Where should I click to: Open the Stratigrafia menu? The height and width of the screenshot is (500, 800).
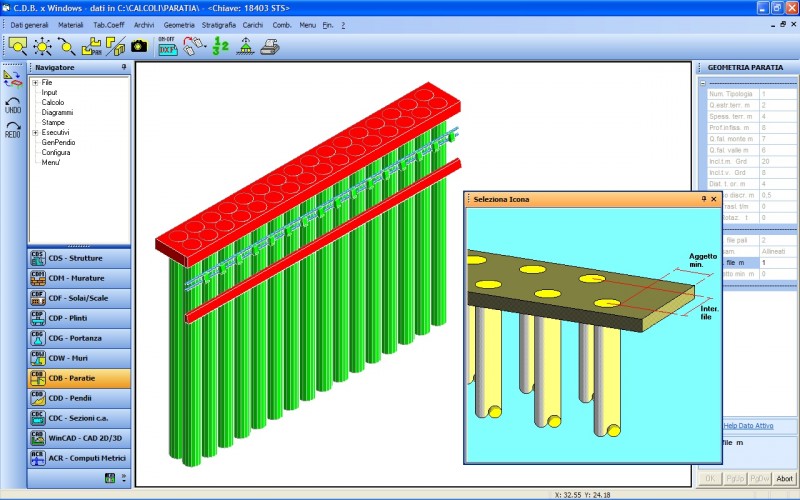219,24
